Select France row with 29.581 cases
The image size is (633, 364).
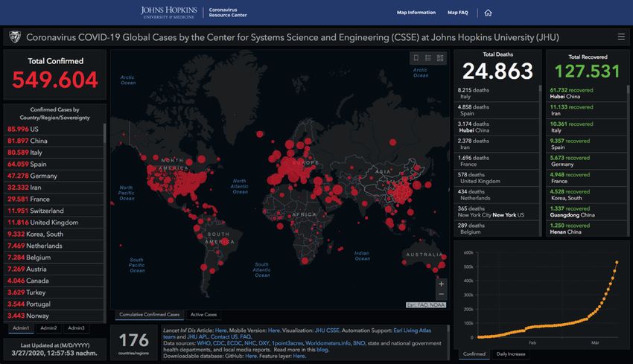(x=54, y=199)
